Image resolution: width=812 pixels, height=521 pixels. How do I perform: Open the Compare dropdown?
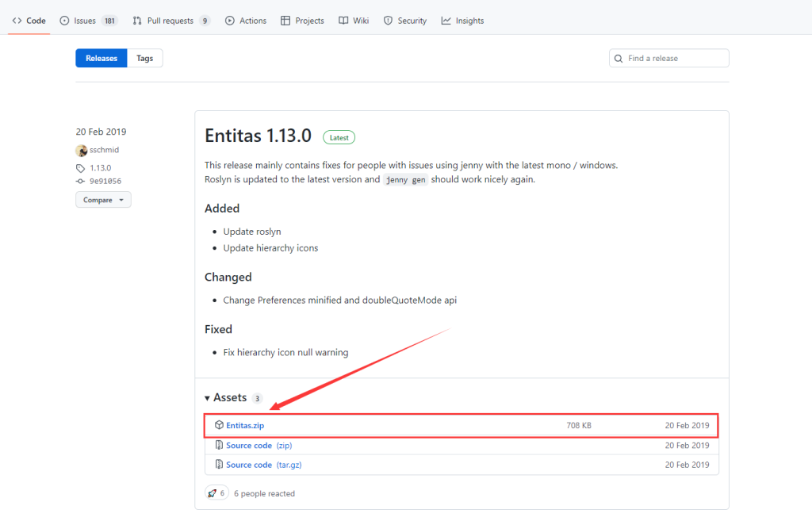pyautogui.click(x=103, y=200)
